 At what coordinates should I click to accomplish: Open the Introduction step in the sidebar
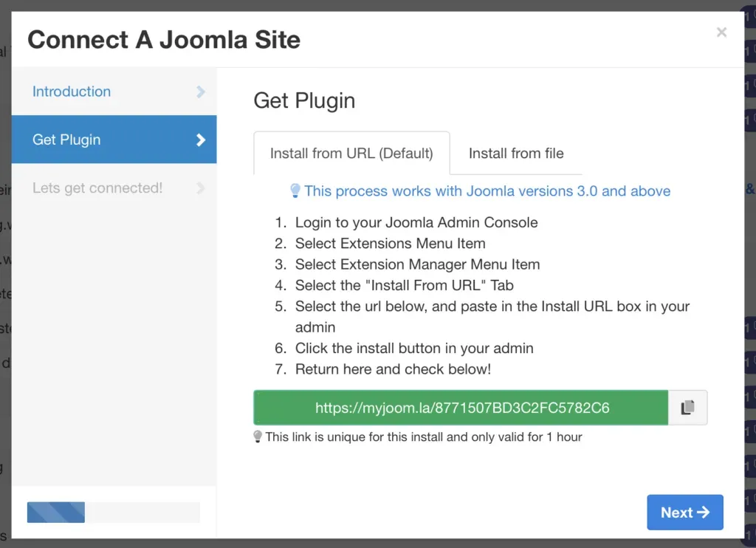[x=71, y=92]
